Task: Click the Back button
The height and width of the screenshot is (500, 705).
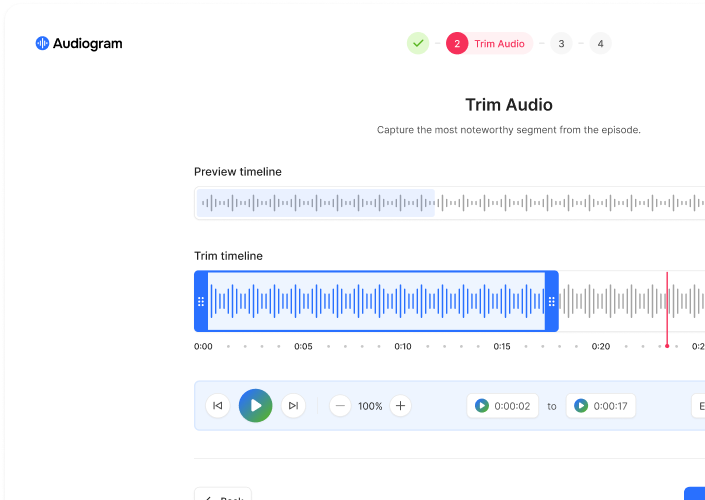Action: [x=223, y=497]
